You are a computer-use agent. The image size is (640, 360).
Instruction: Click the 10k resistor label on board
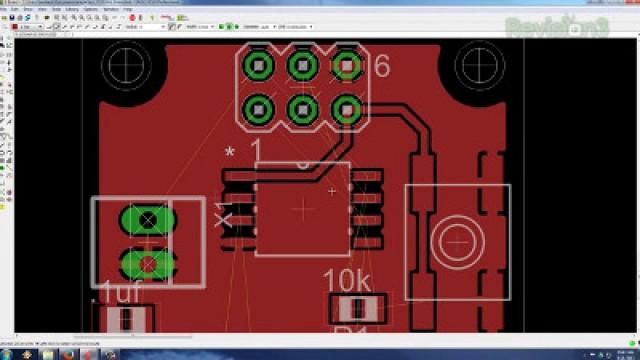click(x=347, y=281)
